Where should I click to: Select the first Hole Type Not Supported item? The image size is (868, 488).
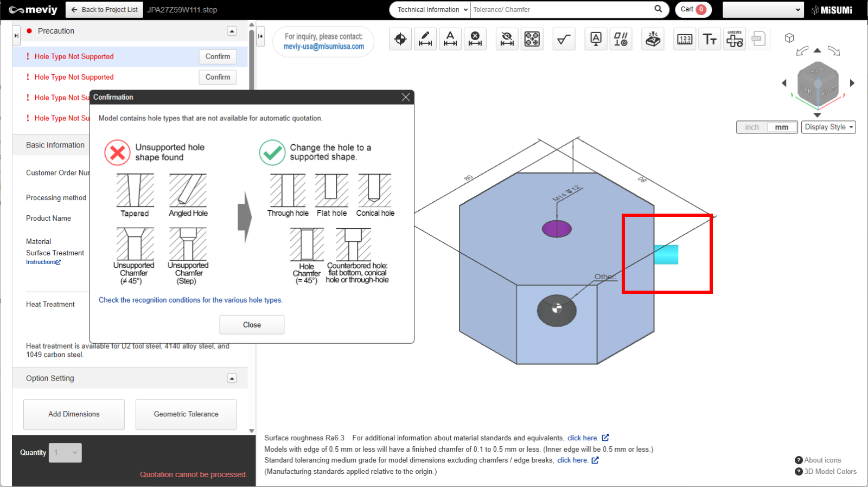point(74,57)
